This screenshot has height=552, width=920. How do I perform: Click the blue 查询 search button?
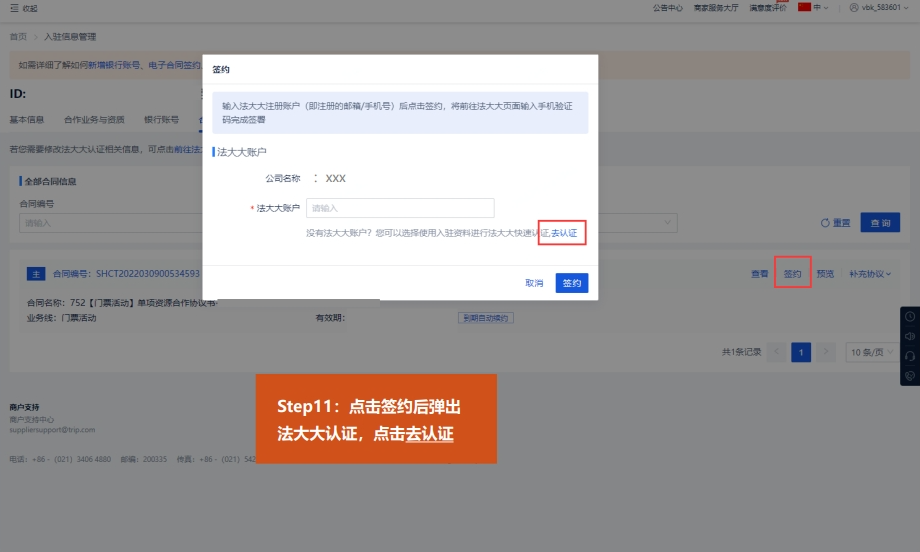[x=880, y=222]
